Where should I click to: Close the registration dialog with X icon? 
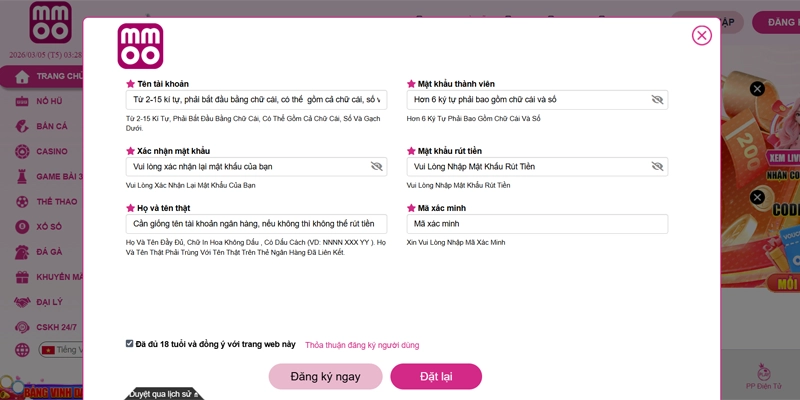(702, 36)
